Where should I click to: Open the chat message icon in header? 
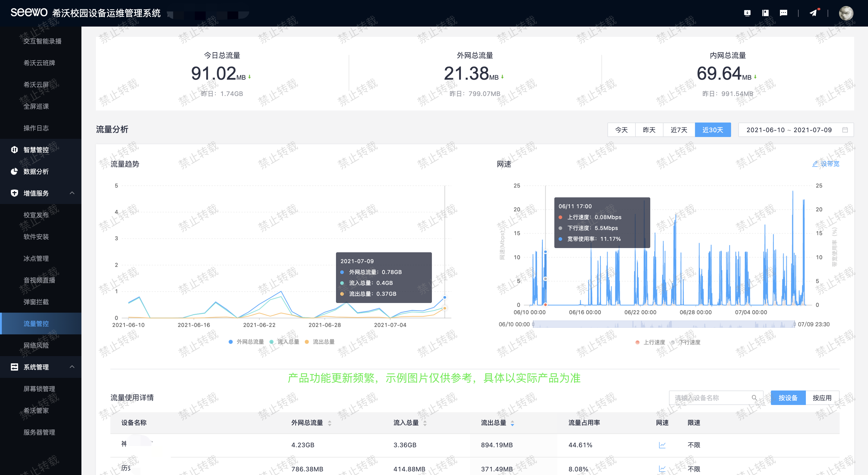(x=784, y=13)
